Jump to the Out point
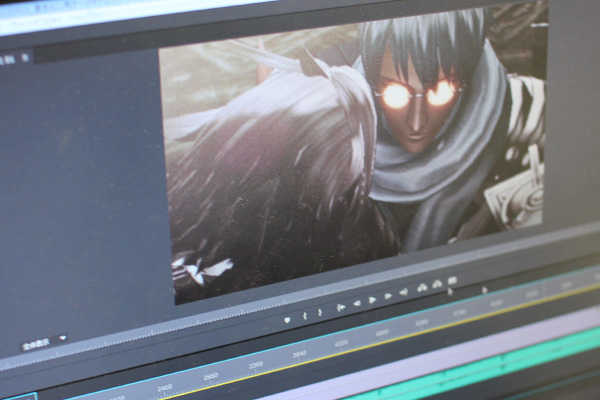This screenshot has width=600, height=400. [403, 292]
